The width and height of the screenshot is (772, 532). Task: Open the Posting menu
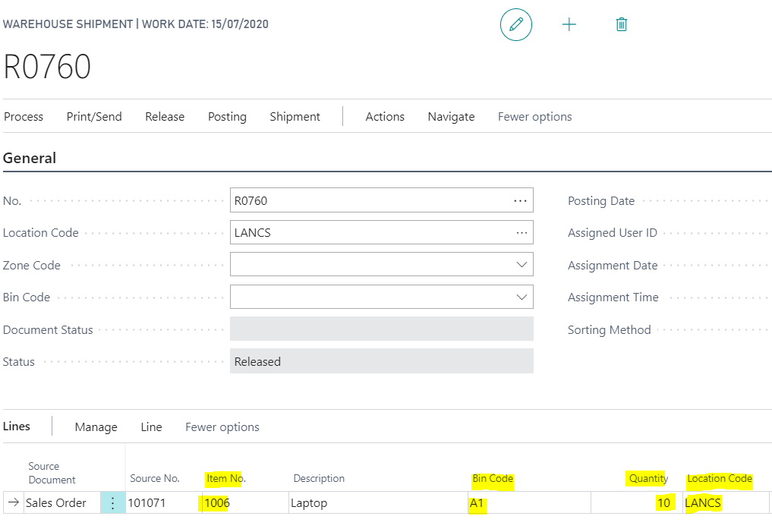pyautogui.click(x=227, y=117)
